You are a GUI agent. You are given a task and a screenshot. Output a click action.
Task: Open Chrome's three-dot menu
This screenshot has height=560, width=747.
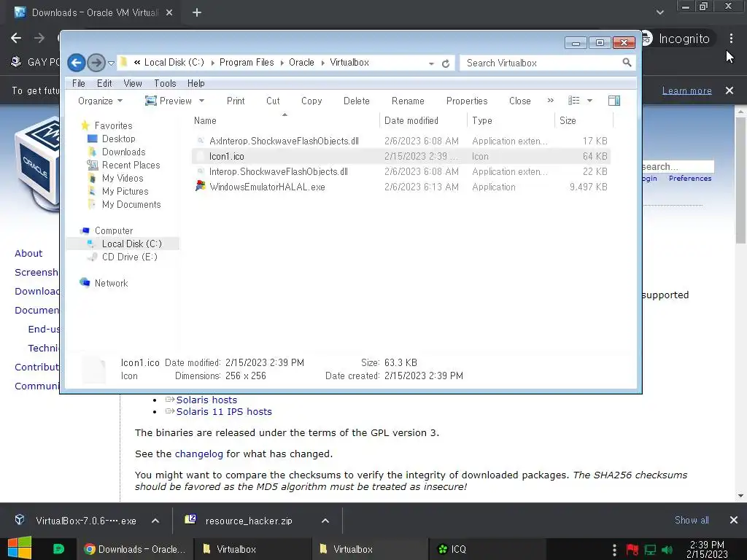coord(731,38)
